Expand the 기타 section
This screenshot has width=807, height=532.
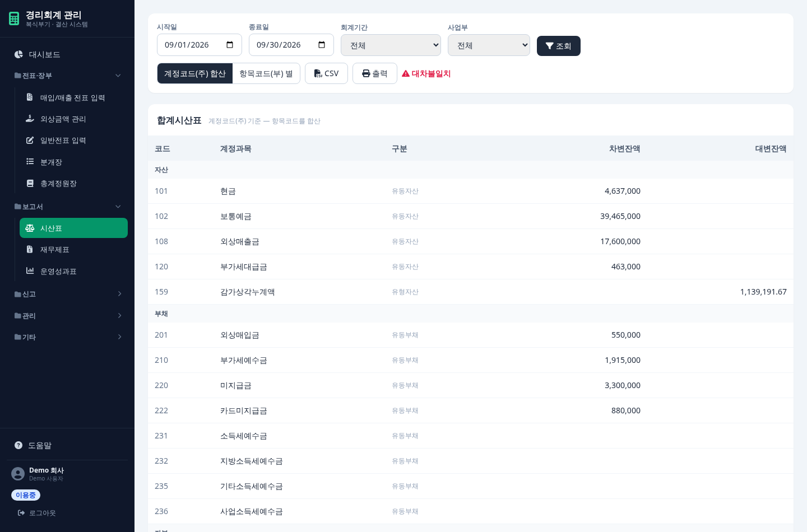67,337
